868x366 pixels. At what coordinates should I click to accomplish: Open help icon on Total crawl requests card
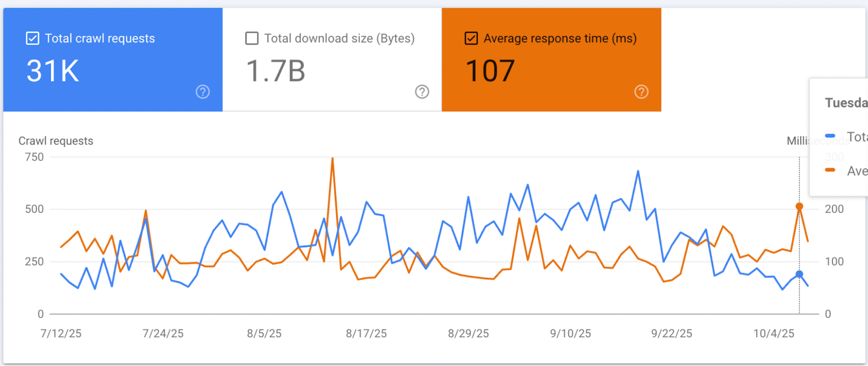(x=203, y=92)
